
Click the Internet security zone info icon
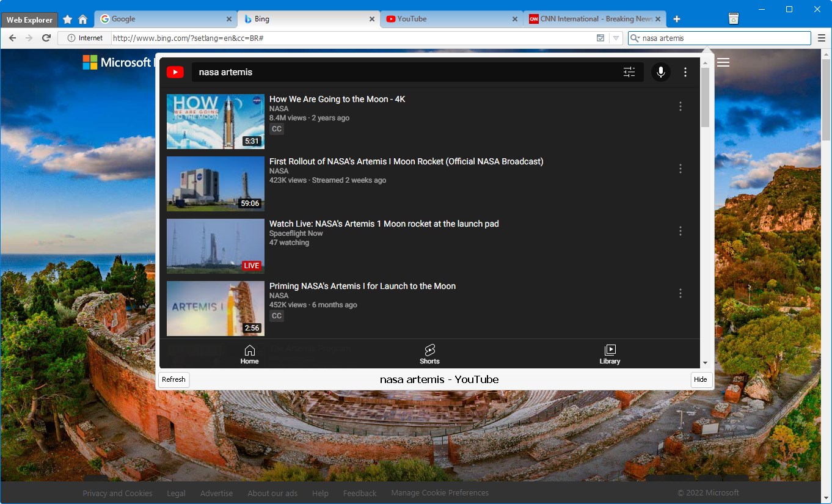(71, 38)
